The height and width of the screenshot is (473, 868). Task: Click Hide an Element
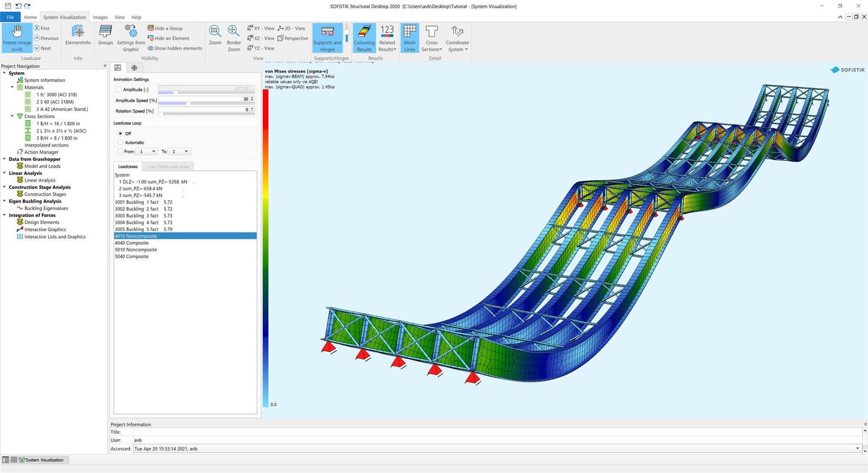coord(168,38)
